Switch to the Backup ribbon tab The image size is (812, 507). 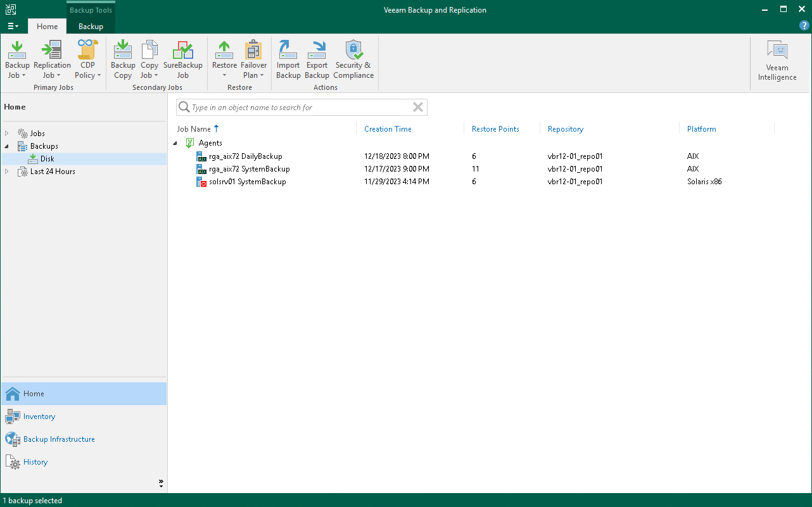point(91,26)
